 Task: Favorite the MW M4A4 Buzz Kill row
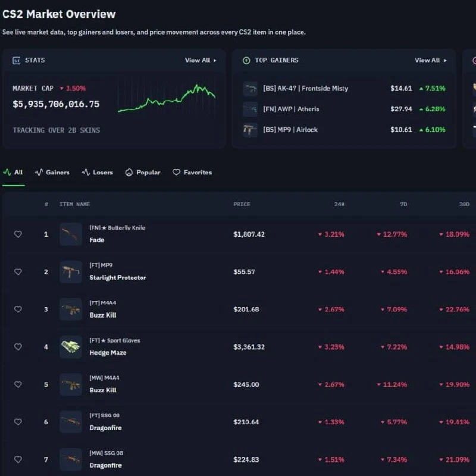click(18, 384)
